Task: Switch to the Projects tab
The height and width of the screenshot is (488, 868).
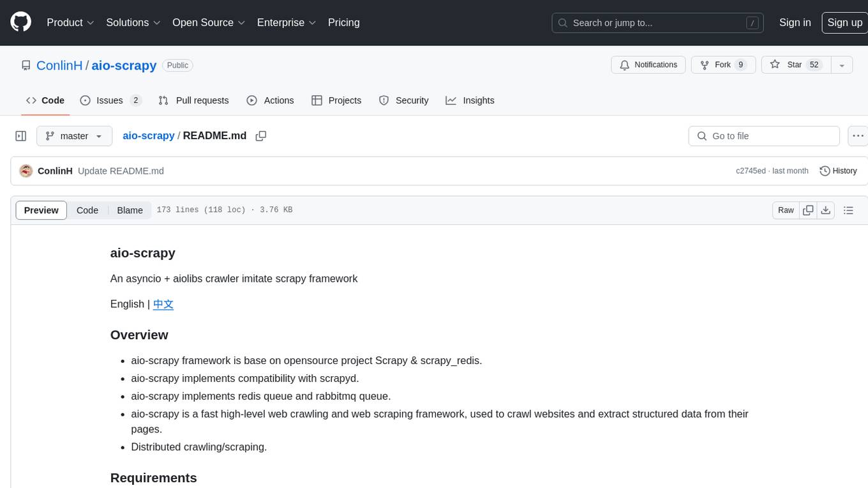Action: tap(336, 100)
